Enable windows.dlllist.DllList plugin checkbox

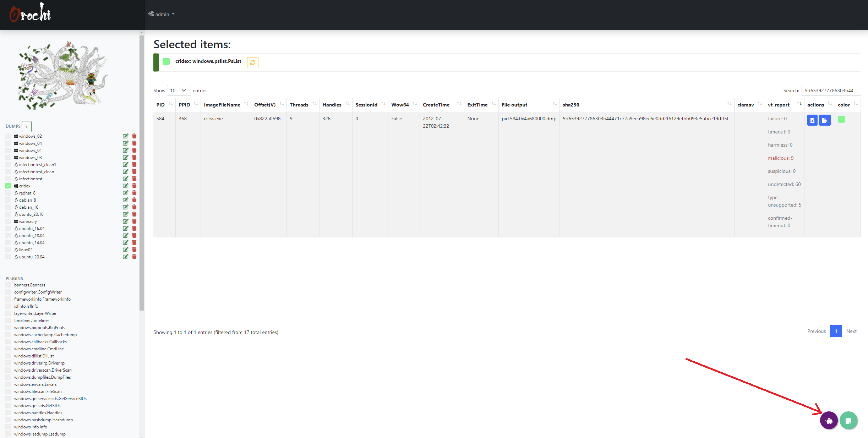click(x=8, y=356)
